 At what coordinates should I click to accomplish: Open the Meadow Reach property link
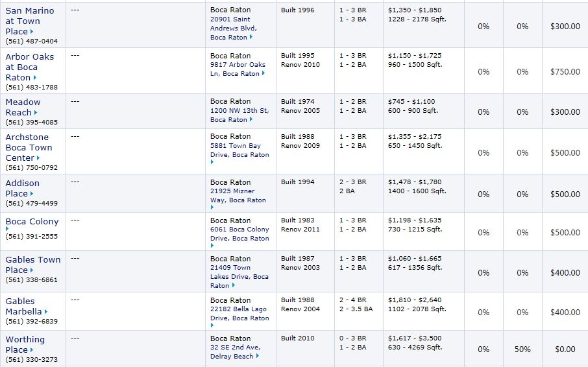23,107
